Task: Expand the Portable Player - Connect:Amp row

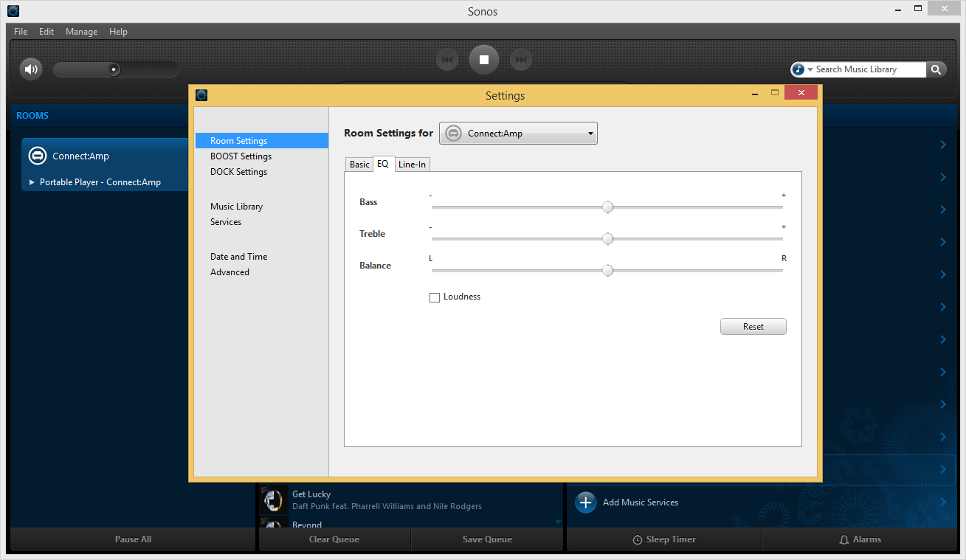Action: point(32,182)
